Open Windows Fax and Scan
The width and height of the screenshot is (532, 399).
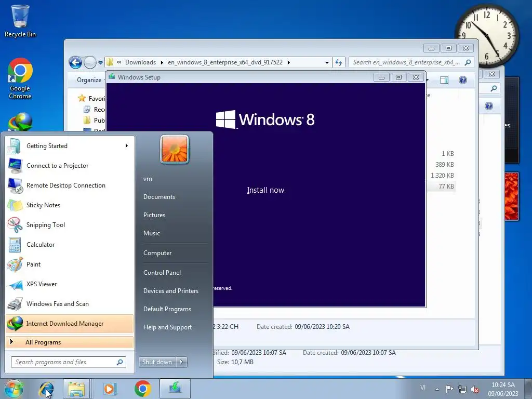coord(70,303)
